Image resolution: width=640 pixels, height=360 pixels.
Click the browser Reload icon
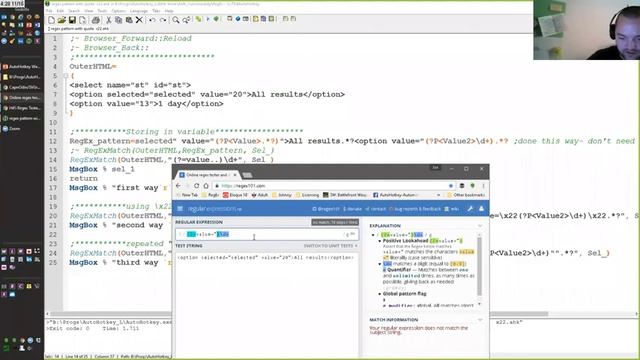197,186
